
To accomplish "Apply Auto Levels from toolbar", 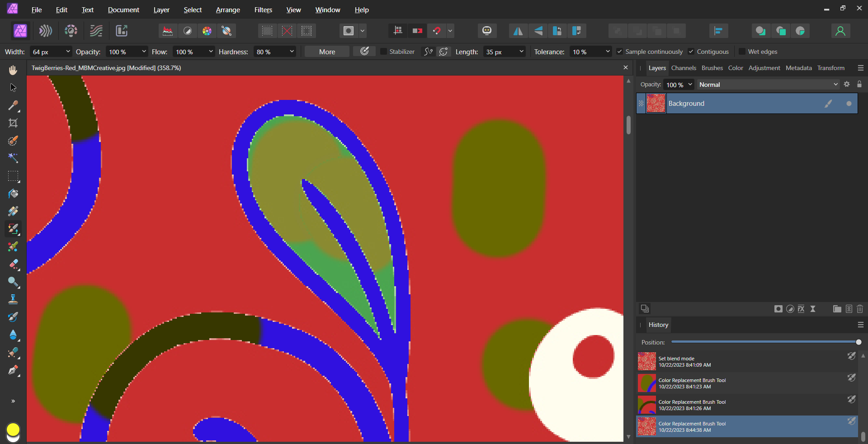I will [167, 31].
